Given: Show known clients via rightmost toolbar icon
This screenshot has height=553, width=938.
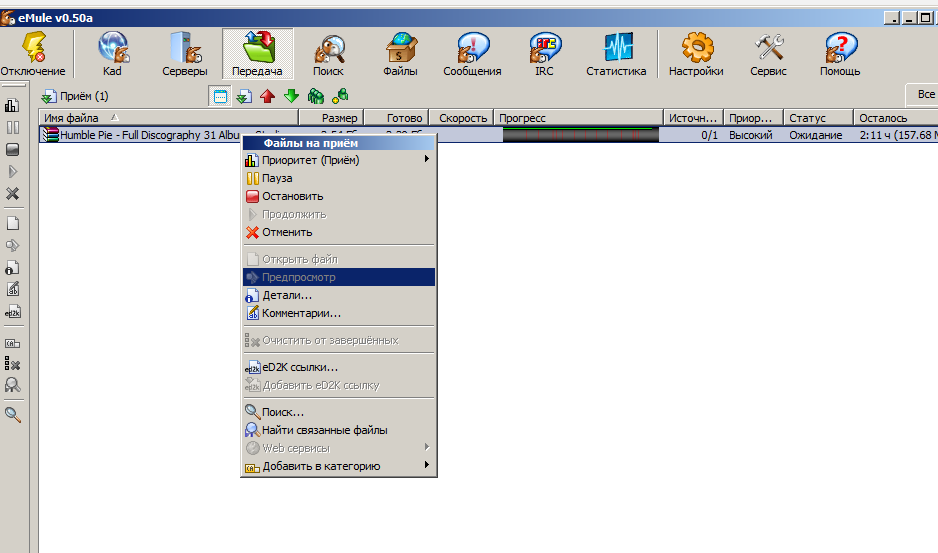Looking at the screenshot, I should click(x=340, y=96).
